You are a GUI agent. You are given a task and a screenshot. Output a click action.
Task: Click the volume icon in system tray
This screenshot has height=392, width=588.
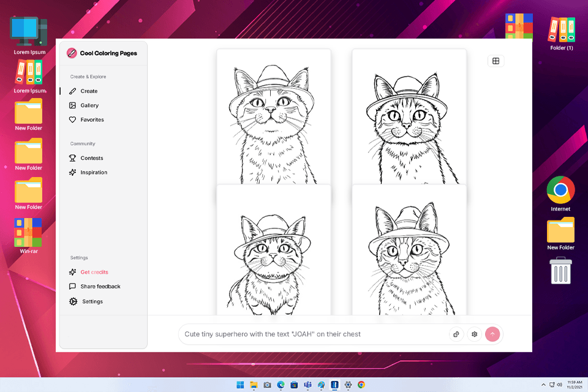click(x=559, y=385)
